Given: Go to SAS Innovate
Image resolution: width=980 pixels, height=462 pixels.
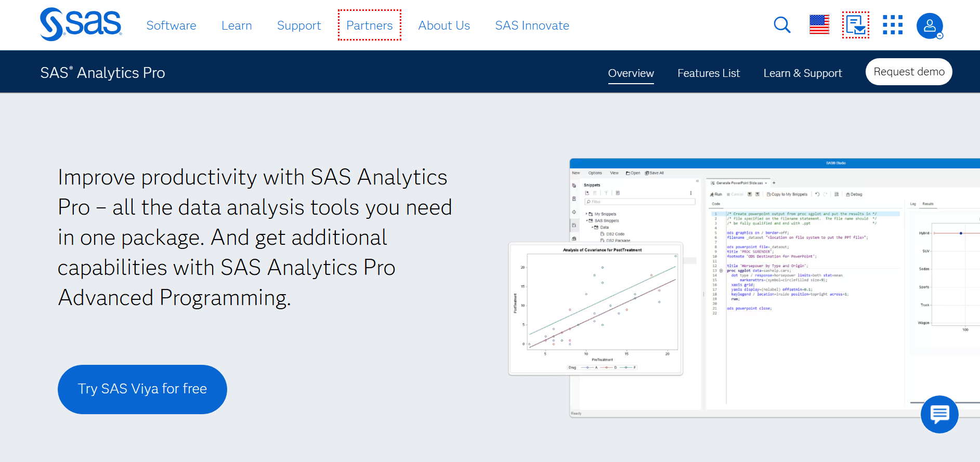Looking at the screenshot, I should click(x=532, y=25).
